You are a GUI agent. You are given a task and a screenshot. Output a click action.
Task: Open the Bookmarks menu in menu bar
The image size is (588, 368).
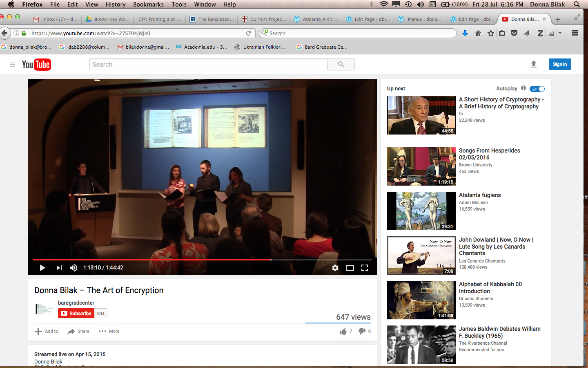click(148, 4)
